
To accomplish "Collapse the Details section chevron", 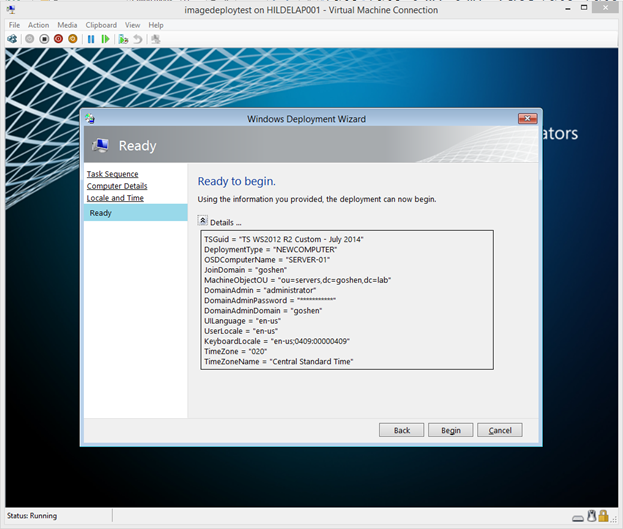I will [203, 220].
